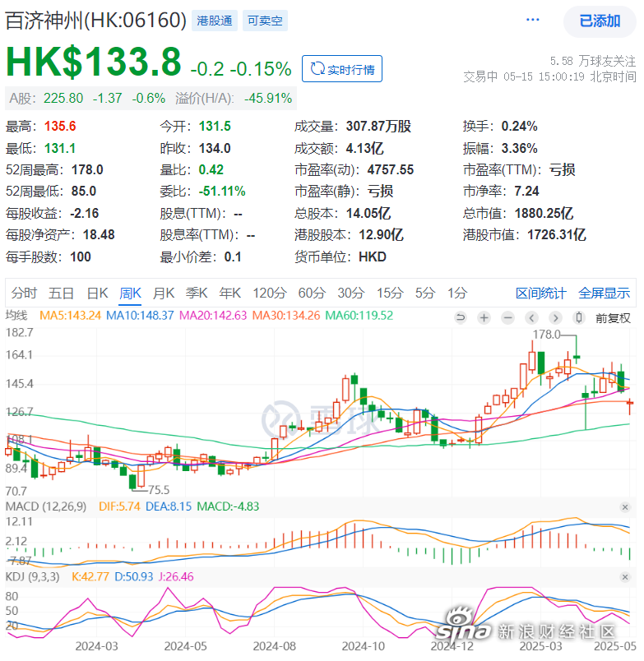Image resolution: width=644 pixels, height=661 pixels.
Task: Switch to 年K chart tab
Action: coord(229,293)
